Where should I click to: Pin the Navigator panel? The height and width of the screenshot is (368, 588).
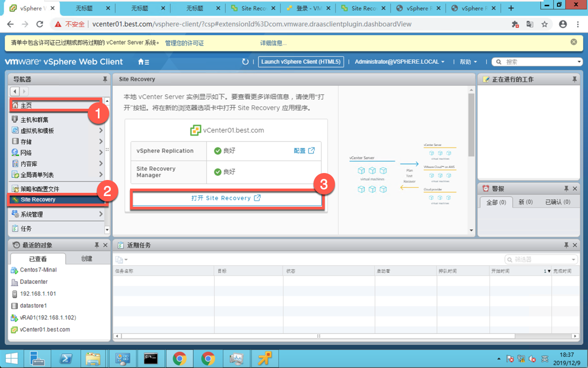click(x=105, y=79)
